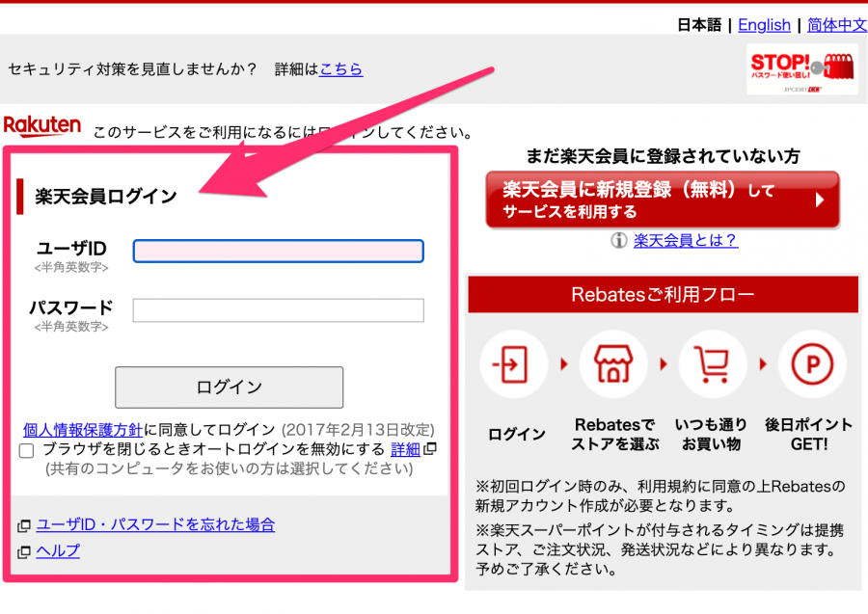Focus the ユーザID input field
The image size is (868, 614).
click(279, 252)
